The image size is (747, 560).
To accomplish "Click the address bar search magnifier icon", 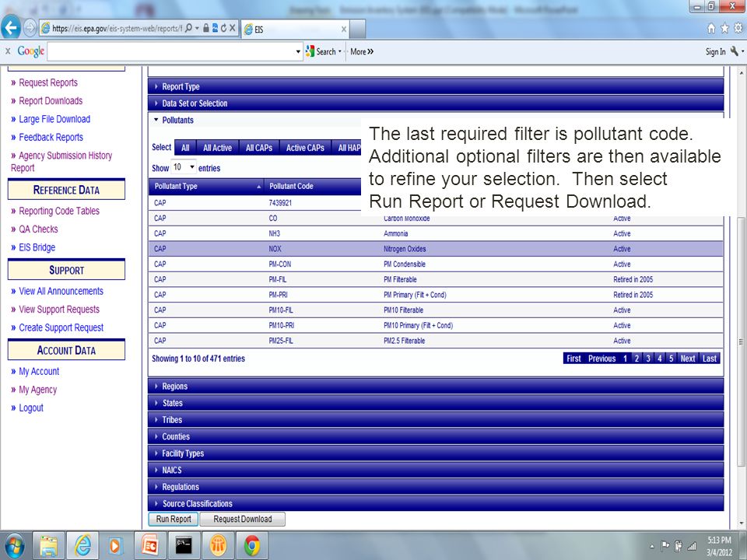I will pos(188,28).
